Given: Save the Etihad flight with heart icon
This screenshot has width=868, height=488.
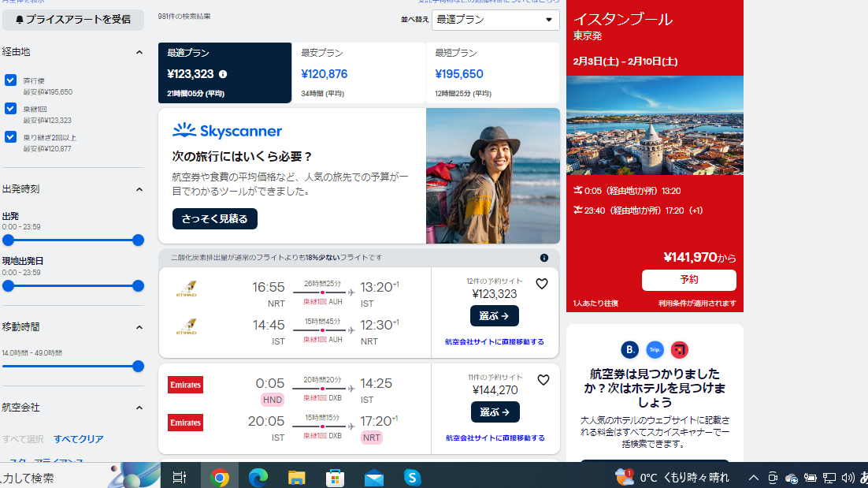Looking at the screenshot, I should [543, 284].
